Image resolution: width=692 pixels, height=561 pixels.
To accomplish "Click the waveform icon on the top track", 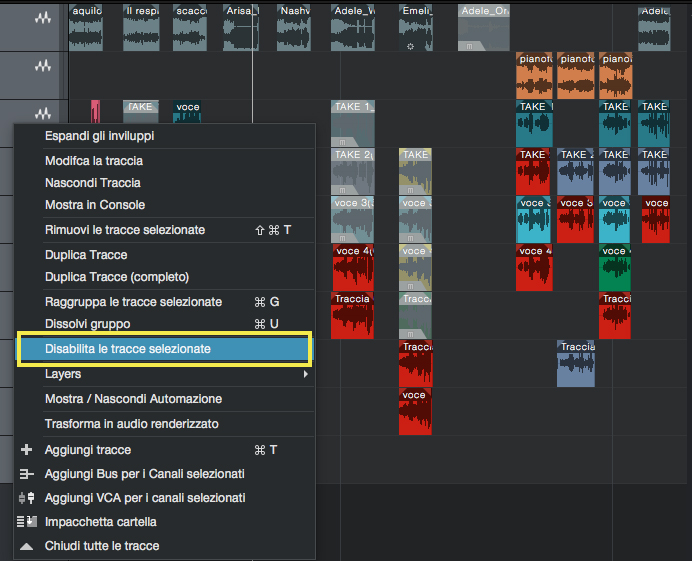I will [43, 19].
